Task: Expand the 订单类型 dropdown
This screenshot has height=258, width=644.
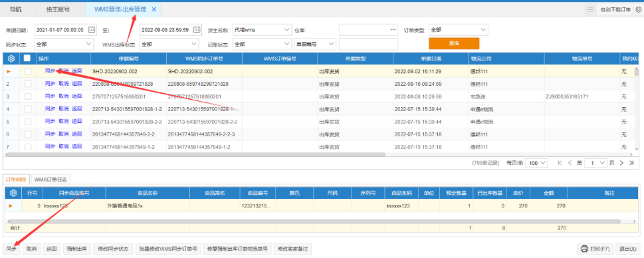Action: (x=483, y=29)
